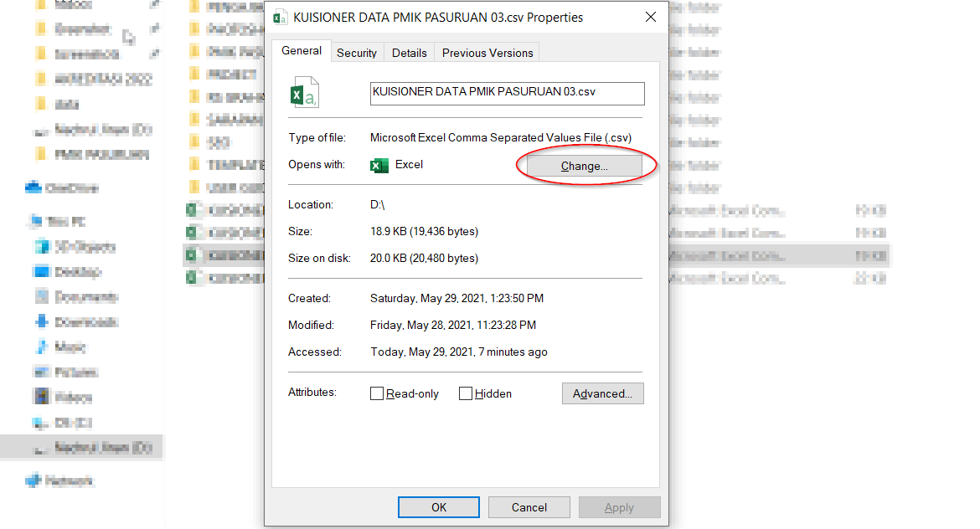The width and height of the screenshot is (980, 529).
Task: Open Desktop folder in navigation pane
Action: 78,272
